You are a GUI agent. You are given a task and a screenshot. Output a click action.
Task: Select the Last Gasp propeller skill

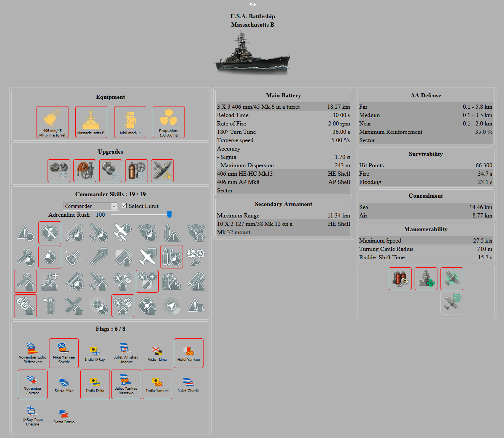pos(196,233)
